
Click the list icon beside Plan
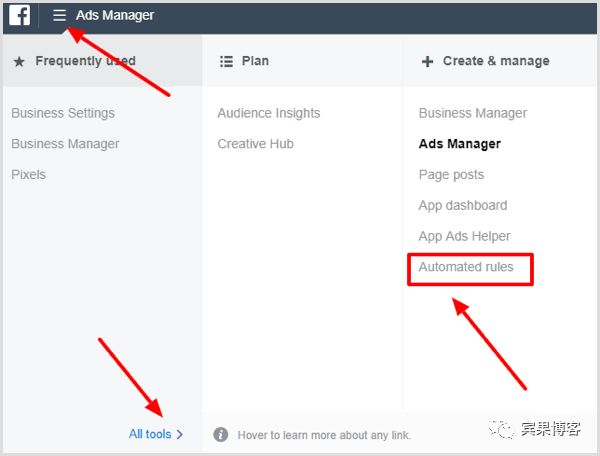point(226,61)
